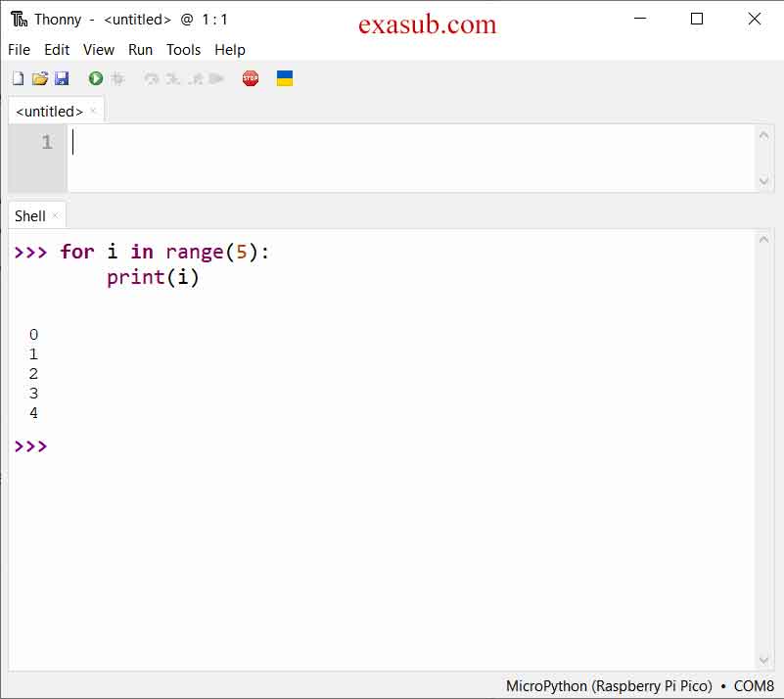This screenshot has width=784, height=699.
Task: Open the Run menu
Action: (x=140, y=50)
